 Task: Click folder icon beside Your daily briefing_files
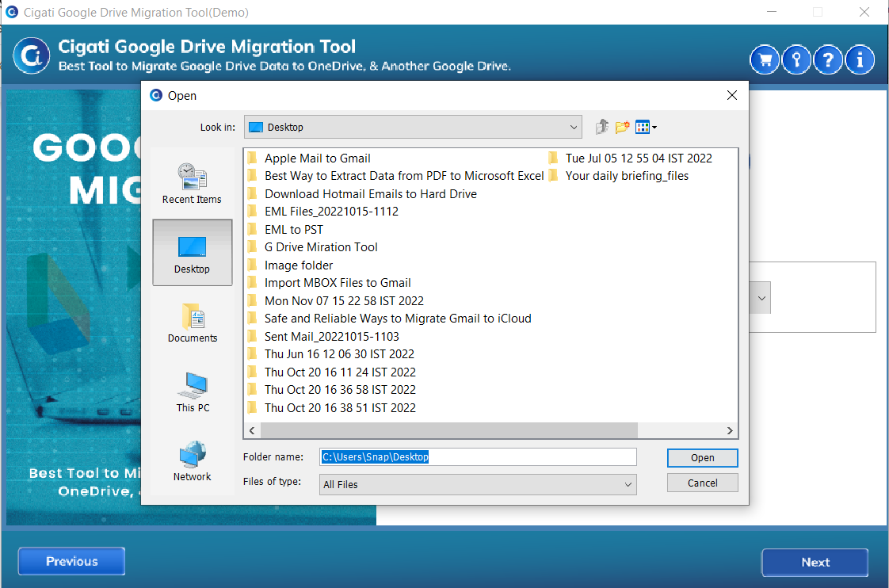pos(553,176)
